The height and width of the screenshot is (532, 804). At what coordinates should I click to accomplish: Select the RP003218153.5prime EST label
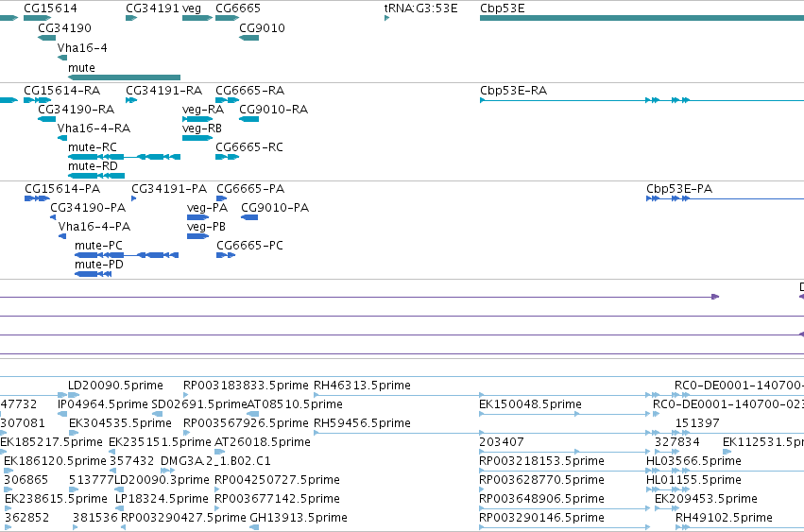(541, 461)
